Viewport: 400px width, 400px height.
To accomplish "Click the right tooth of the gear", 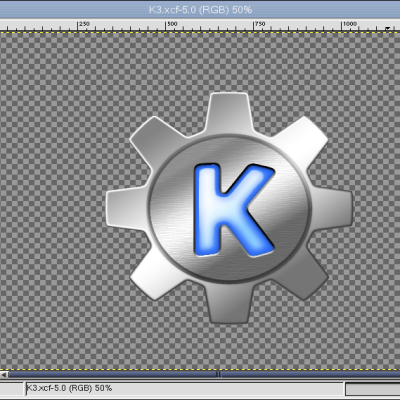I will point(332,208).
